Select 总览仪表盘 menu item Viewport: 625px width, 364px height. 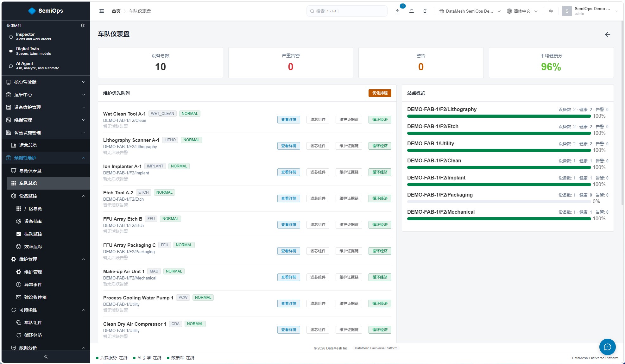(46, 171)
